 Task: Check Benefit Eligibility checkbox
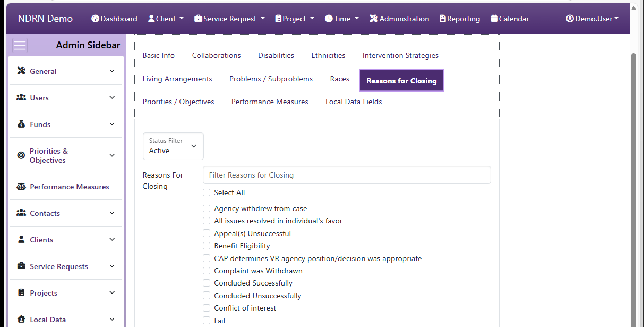click(x=207, y=246)
